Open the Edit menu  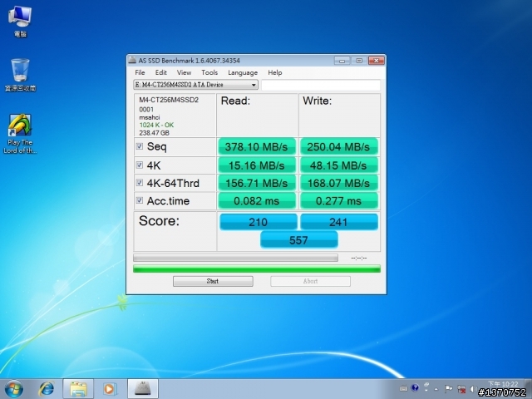[160, 72]
